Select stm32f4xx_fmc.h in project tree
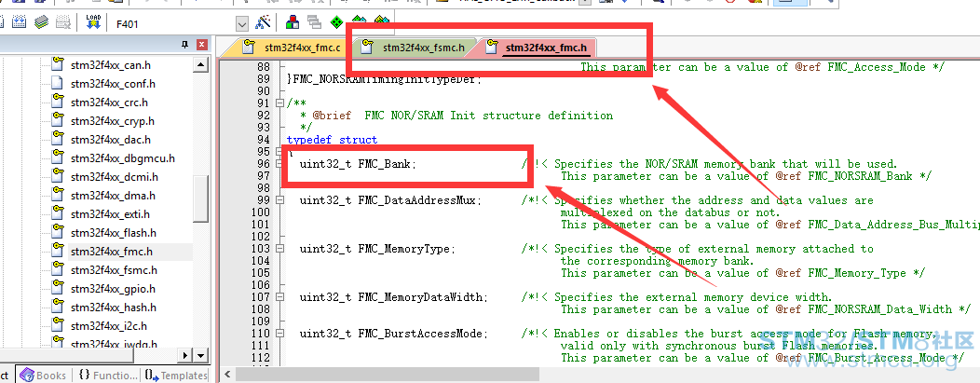This screenshot has height=383, width=980. (112, 252)
